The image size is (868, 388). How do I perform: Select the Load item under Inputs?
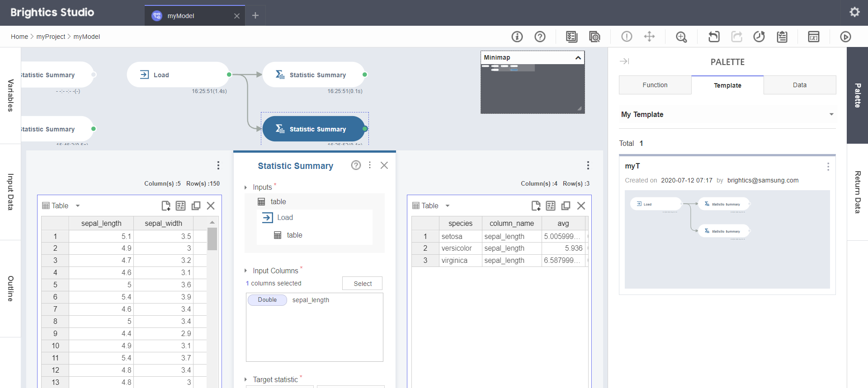(315, 218)
